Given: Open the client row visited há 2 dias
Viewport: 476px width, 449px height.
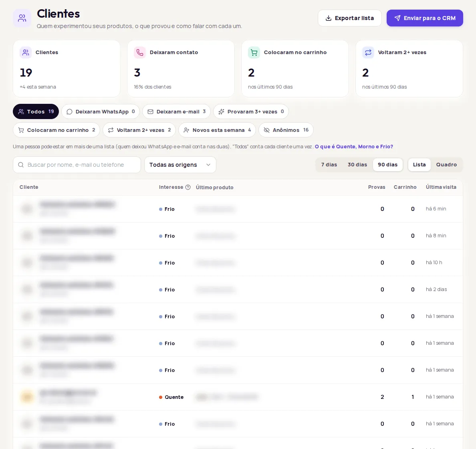Looking at the screenshot, I should tap(238, 289).
